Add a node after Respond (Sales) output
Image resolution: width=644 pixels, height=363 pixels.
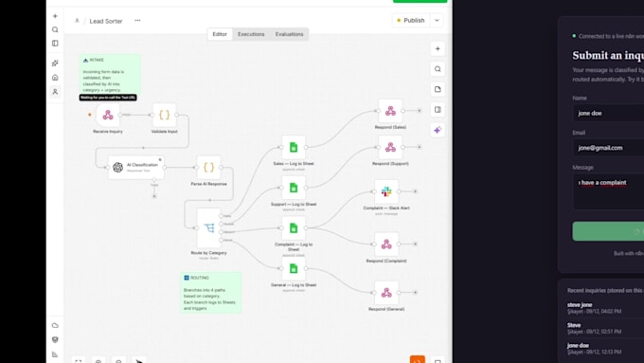[419, 111]
